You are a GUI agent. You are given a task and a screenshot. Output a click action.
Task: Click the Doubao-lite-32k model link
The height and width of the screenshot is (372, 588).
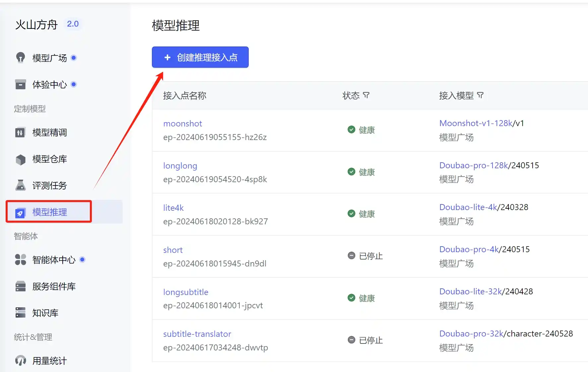(471, 291)
